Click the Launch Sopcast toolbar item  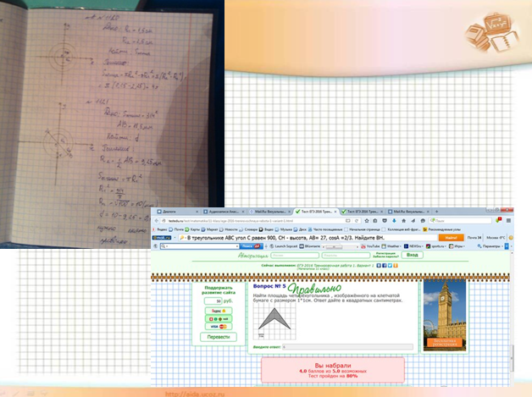coord(283,246)
